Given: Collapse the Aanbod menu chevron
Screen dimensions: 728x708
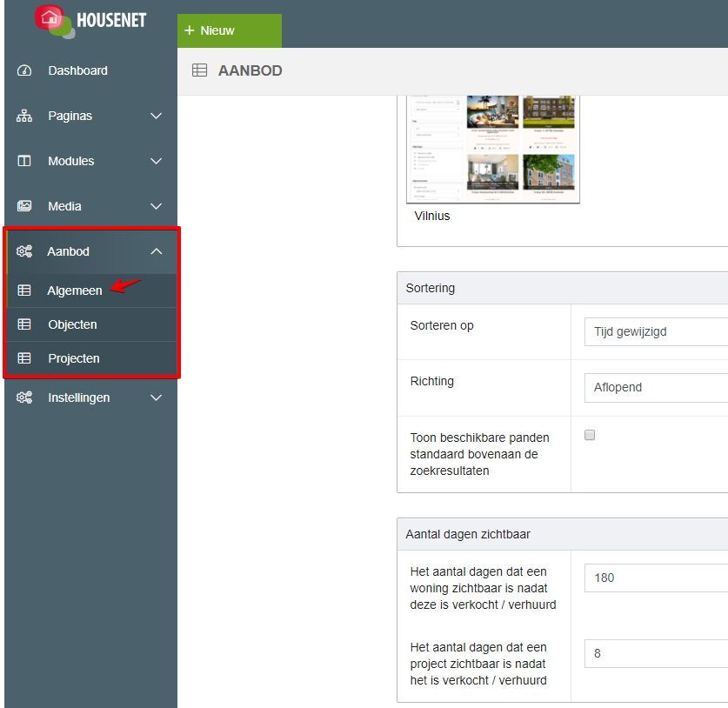Looking at the screenshot, I should [x=157, y=251].
